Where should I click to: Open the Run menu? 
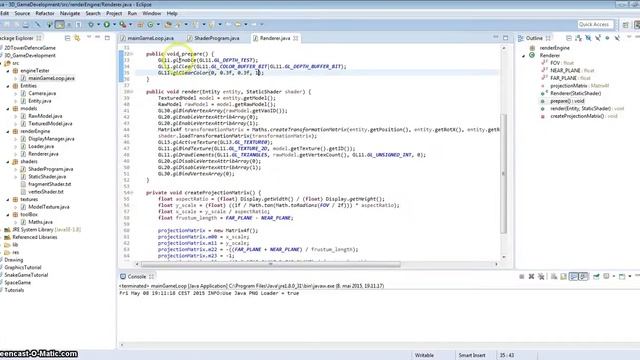pos(132,13)
